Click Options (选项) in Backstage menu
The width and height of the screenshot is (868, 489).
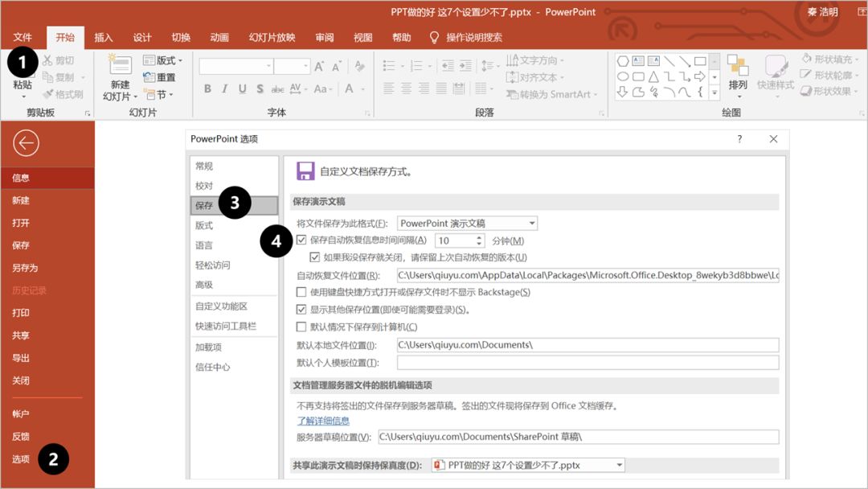21,459
